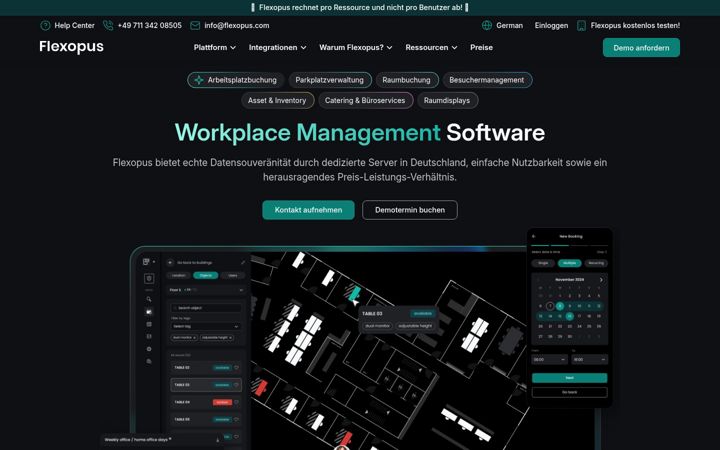
Task: Click the shield icon in mockup sidebar
Action: [x=149, y=278]
